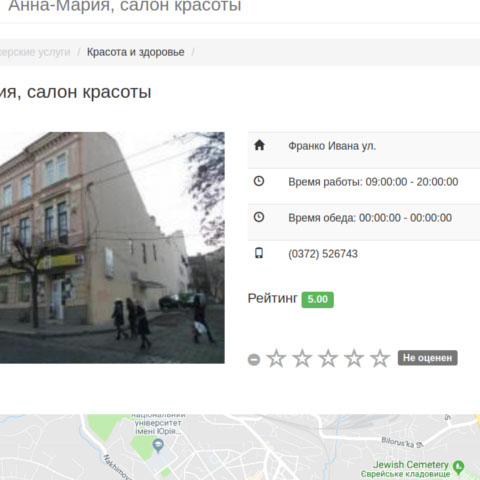Click working hours 09:00:00 - 20:00:00 text

point(412,182)
